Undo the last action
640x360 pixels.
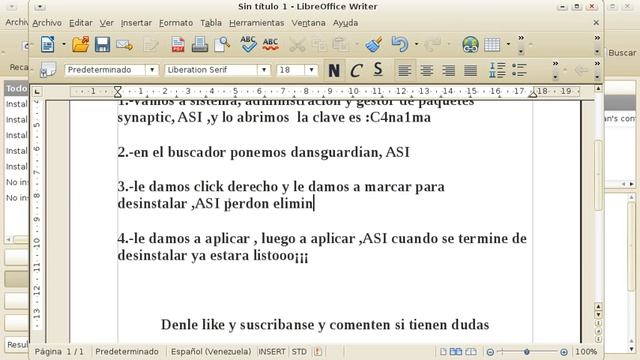[x=400, y=44]
